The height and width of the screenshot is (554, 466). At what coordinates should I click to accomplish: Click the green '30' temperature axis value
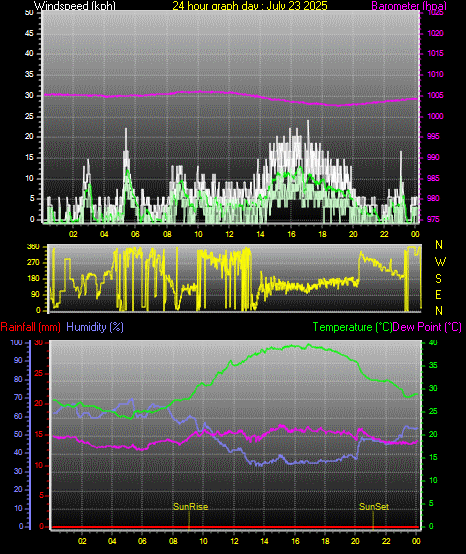[x=433, y=388]
